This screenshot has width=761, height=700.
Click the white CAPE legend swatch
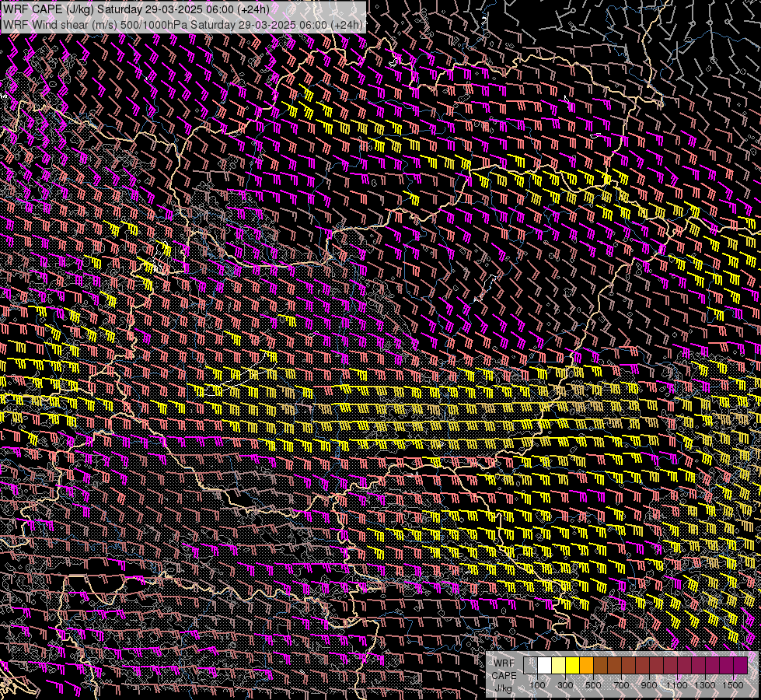click(x=545, y=666)
